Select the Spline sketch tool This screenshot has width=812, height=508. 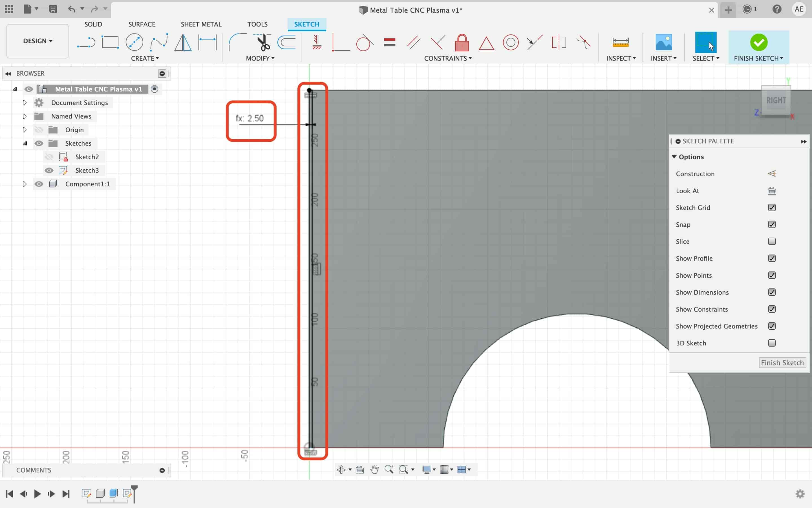click(x=159, y=42)
